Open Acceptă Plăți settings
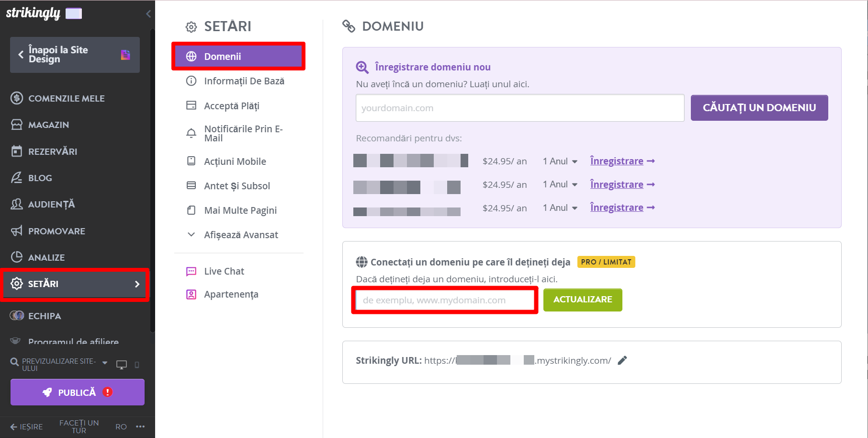 (x=232, y=106)
